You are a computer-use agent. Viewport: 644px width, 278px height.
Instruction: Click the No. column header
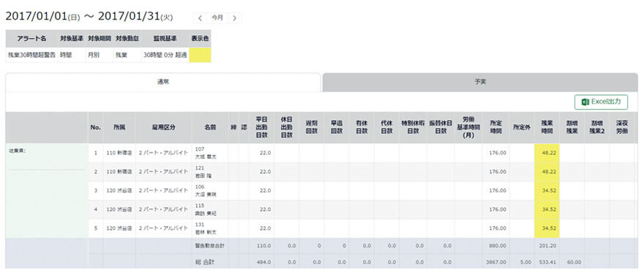[96, 127]
